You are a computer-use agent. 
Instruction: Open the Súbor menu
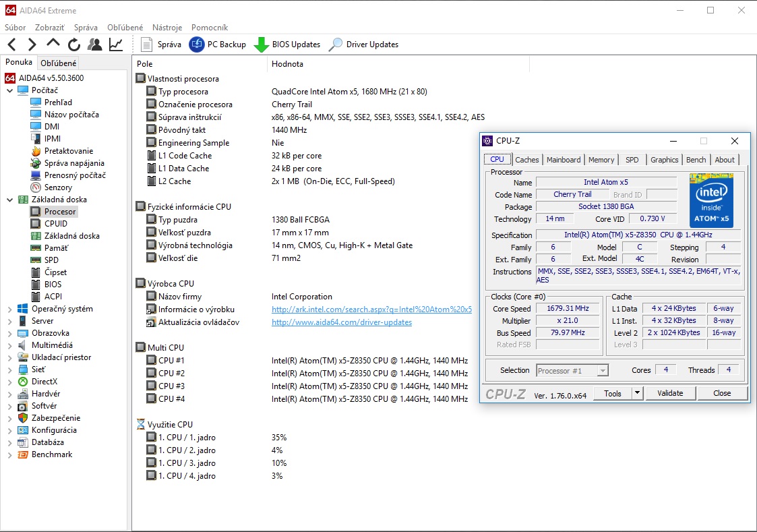pos(16,28)
